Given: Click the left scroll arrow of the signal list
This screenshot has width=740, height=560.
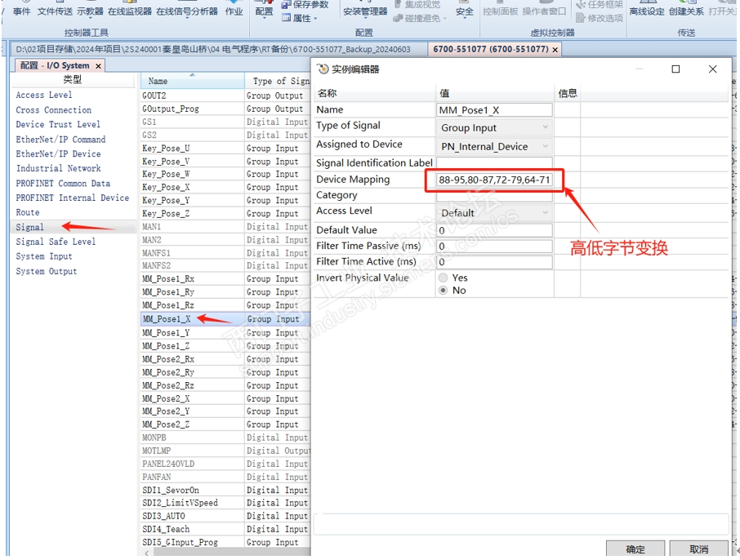Looking at the screenshot, I should coord(146,553).
